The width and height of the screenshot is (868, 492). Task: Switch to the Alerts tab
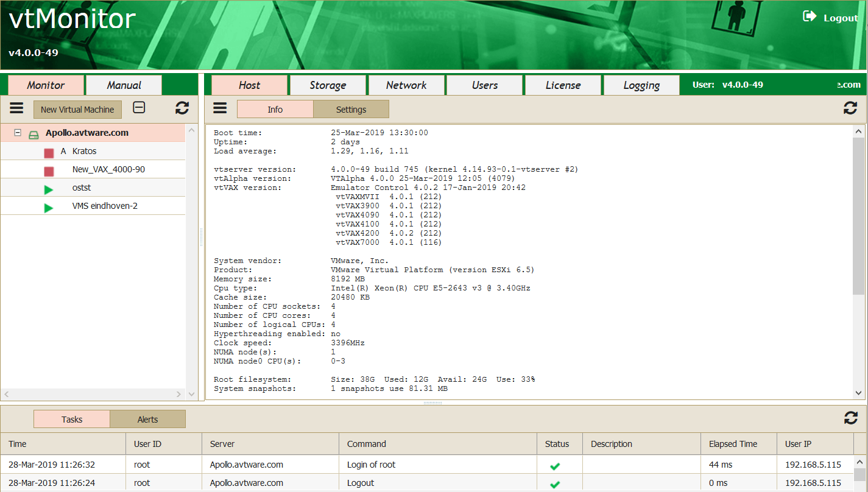(147, 418)
